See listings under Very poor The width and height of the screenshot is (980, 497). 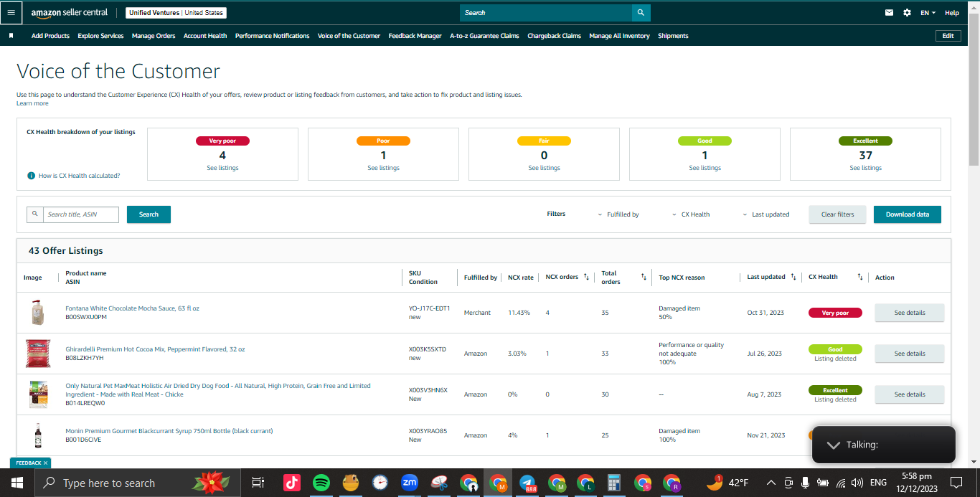[222, 168]
